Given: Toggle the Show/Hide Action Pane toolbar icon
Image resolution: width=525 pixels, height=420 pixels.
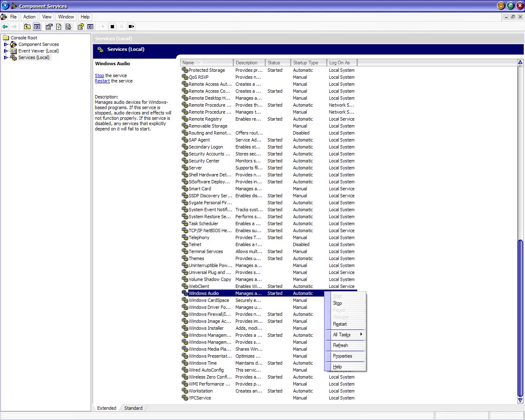Looking at the screenshot, I should coord(90,27).
